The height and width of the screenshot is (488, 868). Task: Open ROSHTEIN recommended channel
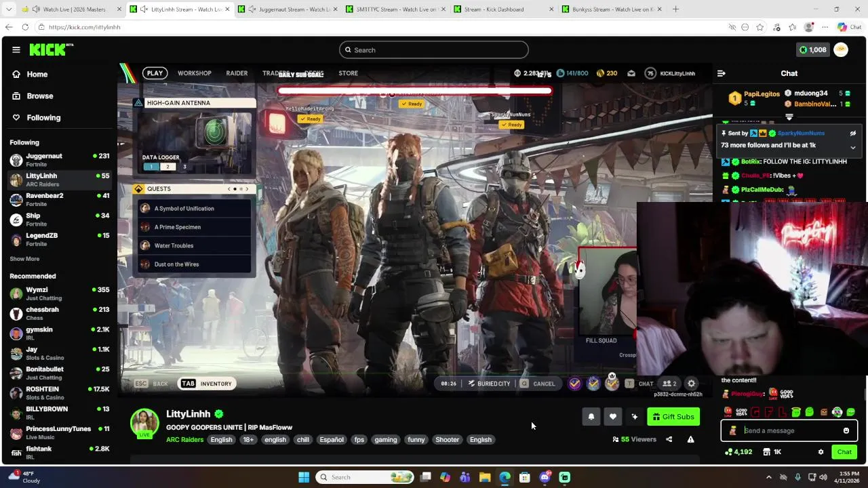tap(60, 393)
